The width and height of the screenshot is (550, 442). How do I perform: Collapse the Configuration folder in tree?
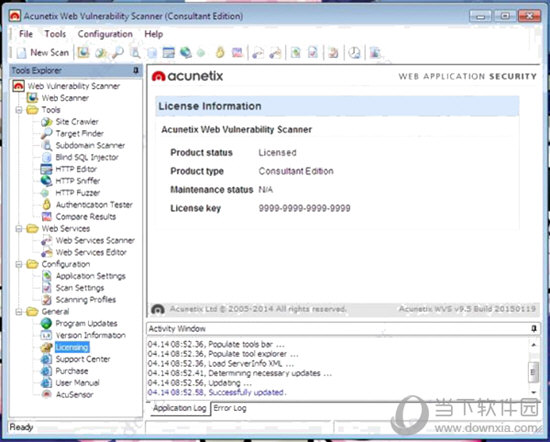[x=19, y=264]
